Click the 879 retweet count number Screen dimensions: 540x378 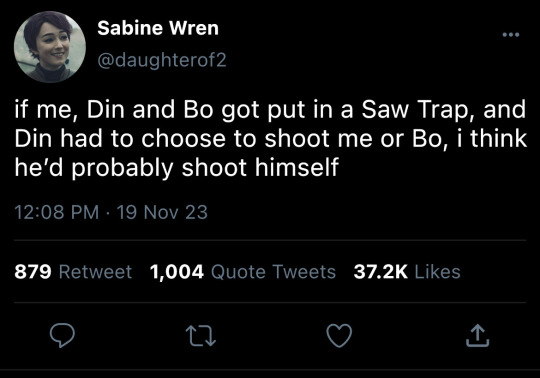point(33,271)
